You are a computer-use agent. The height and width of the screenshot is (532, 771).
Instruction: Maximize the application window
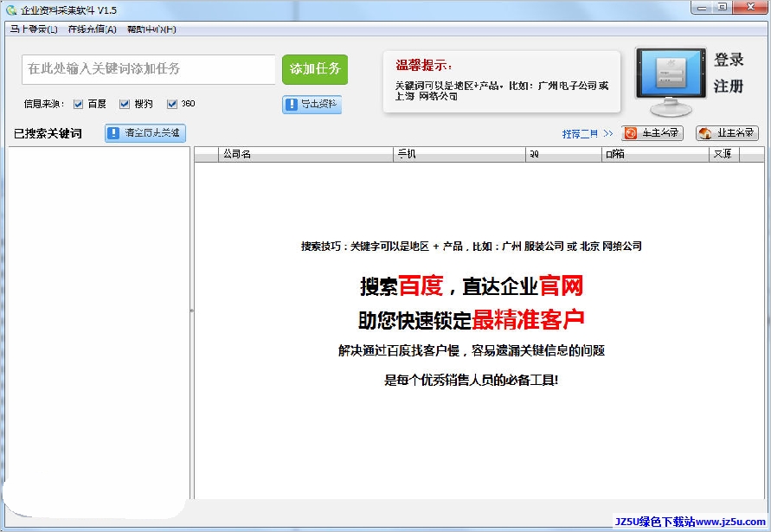[722, 8]
